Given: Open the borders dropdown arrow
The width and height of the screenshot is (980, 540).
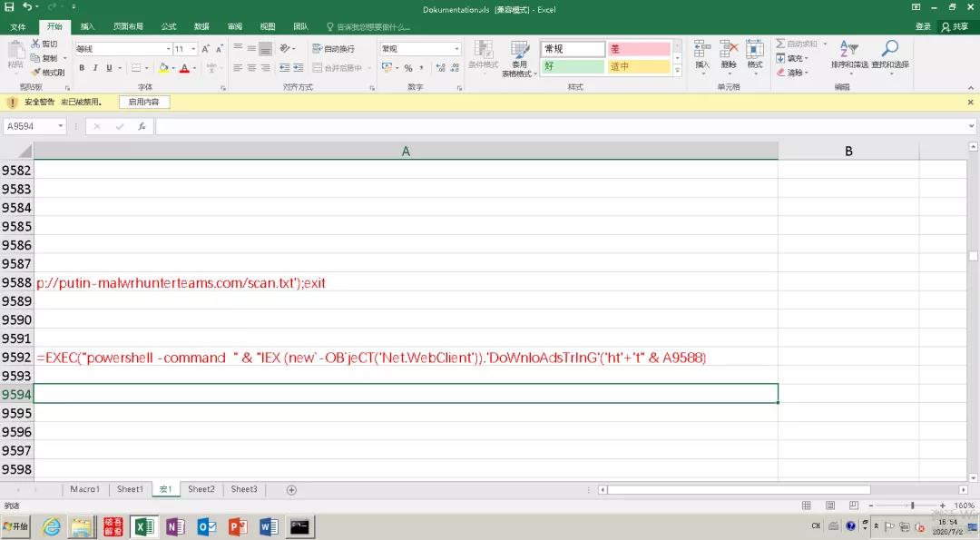Looking at the screenshot, I should pos(147,67).
